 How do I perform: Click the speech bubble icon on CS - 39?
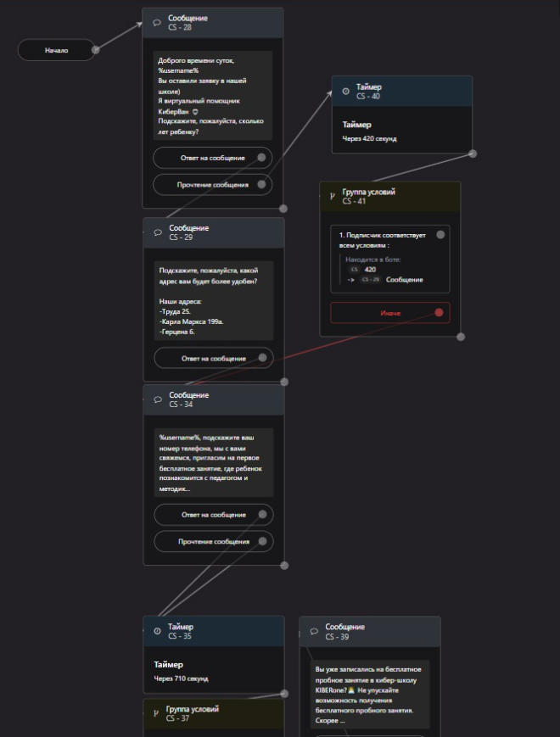click(314, 631)
